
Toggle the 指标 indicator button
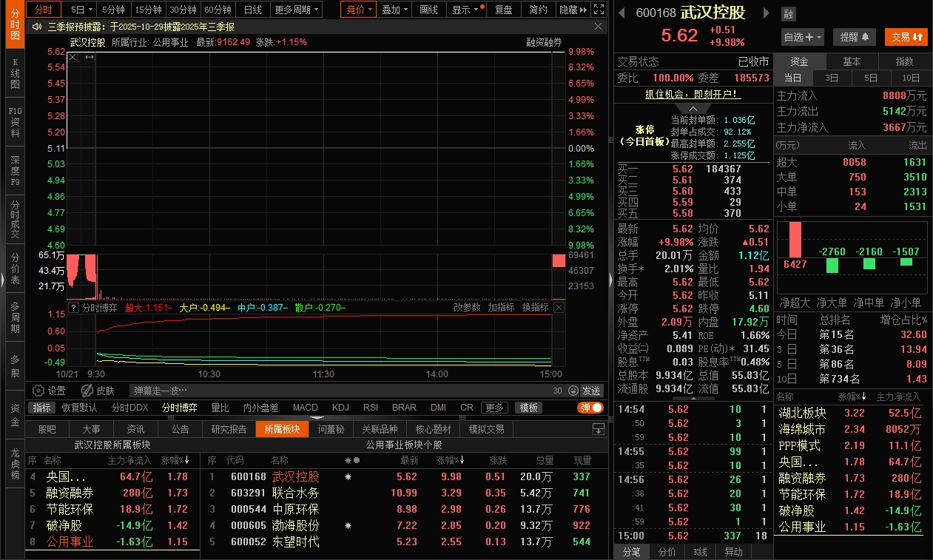coord(42,408)
